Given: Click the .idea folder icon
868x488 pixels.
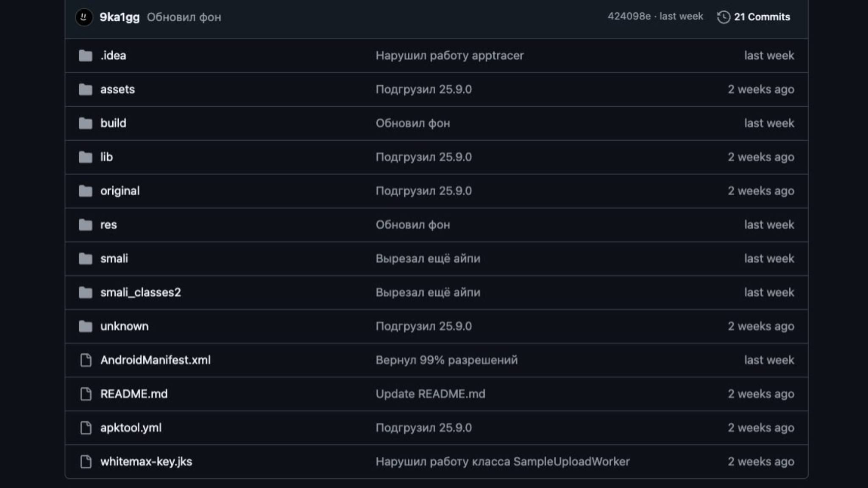Looking at the screenshot, I should click(x=86, y=55).
